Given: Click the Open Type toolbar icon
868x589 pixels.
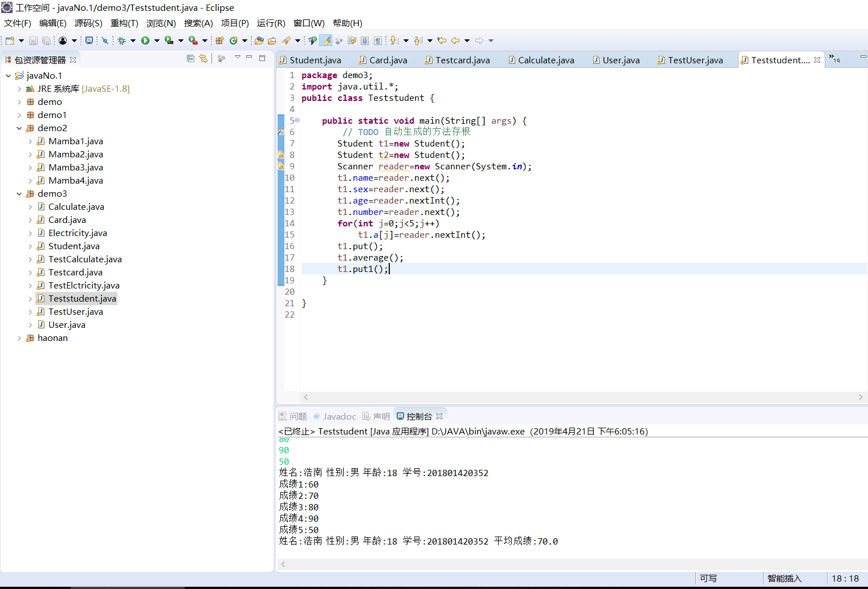Looking at the screenshot, I should [x=259, y=40].
